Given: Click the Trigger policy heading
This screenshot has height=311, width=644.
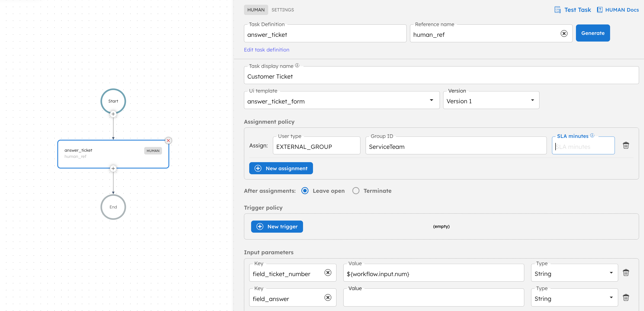Looking at the screenshot, I should point(263,207).
